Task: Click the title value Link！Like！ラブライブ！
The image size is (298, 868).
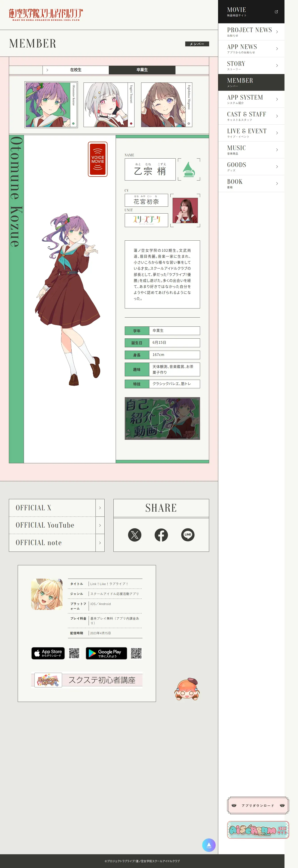Action: click(109, 584)
